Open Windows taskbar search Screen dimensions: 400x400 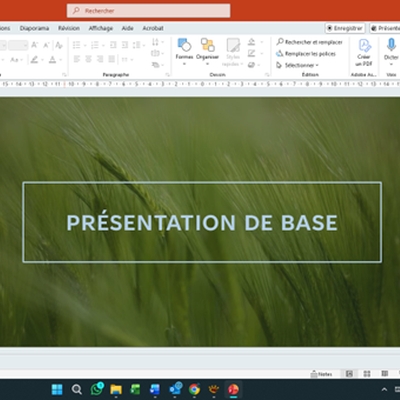pos(77,389)
